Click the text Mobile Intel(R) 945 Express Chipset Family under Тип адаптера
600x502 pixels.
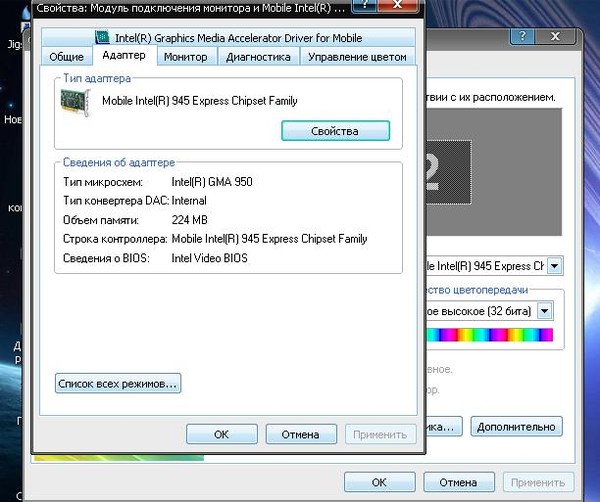[x=200, y=101]
